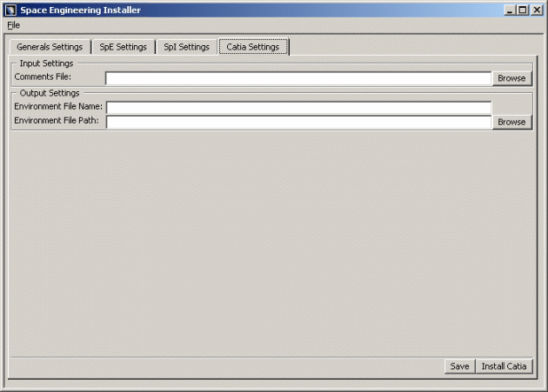Close the Space Engineering Installer window
The height and width of the screenshot is (392, 548).
[x=537, y=10]
